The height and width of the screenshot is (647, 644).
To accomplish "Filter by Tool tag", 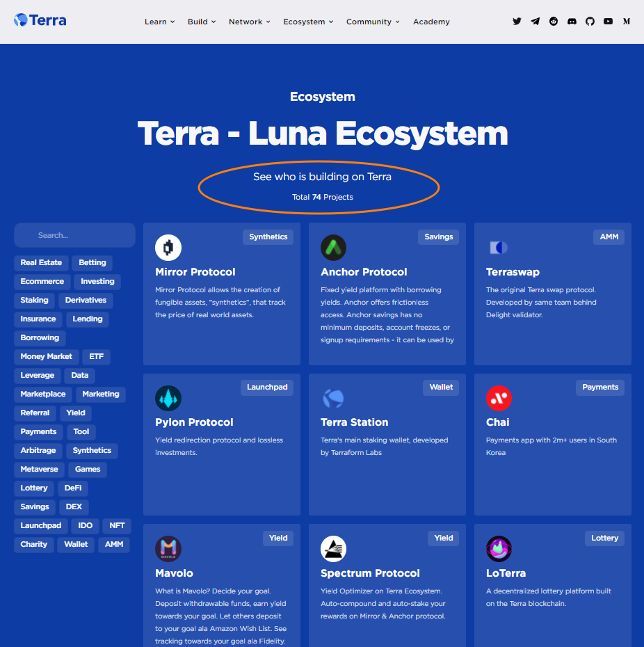I will point(81,431).
